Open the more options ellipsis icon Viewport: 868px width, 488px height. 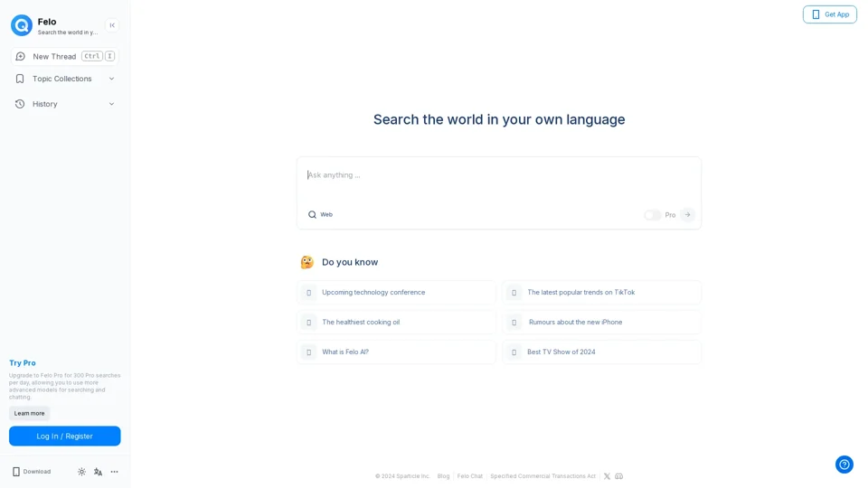pos(115,472)
